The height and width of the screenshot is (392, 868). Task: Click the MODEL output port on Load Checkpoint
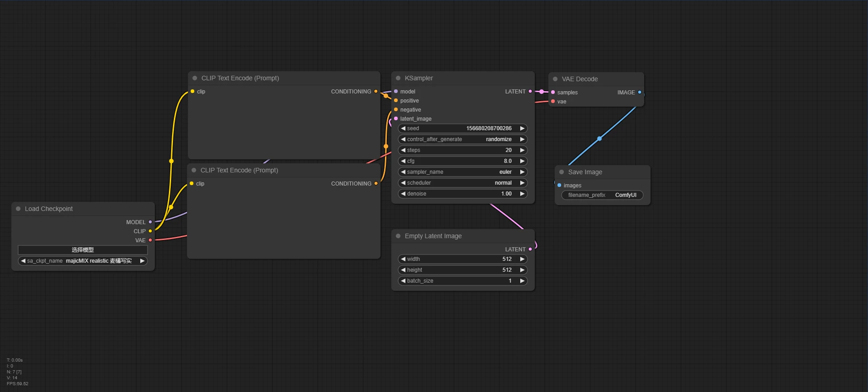150,222
